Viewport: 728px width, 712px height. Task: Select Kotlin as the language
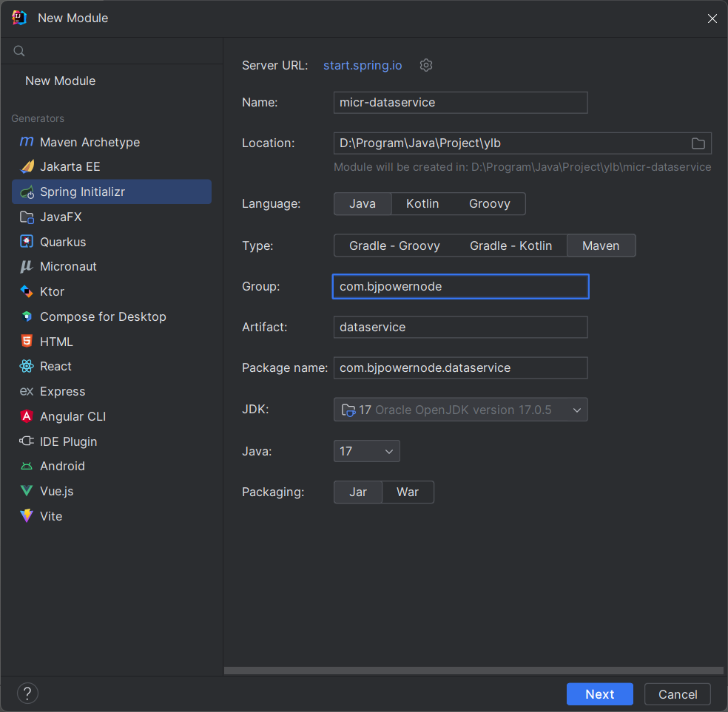[422, 203]
